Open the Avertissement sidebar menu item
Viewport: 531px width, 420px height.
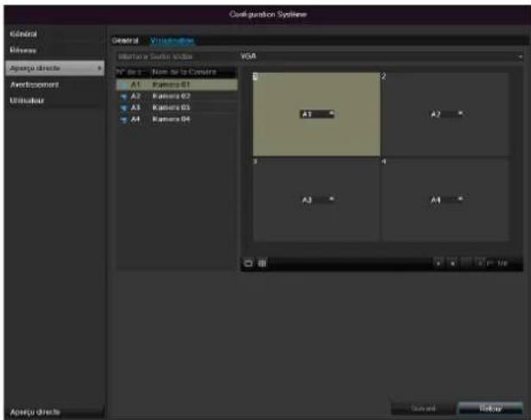point(35,85)
